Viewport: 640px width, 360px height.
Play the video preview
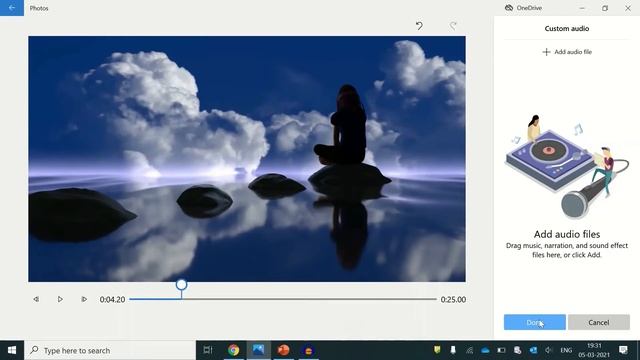pos(60,299)
